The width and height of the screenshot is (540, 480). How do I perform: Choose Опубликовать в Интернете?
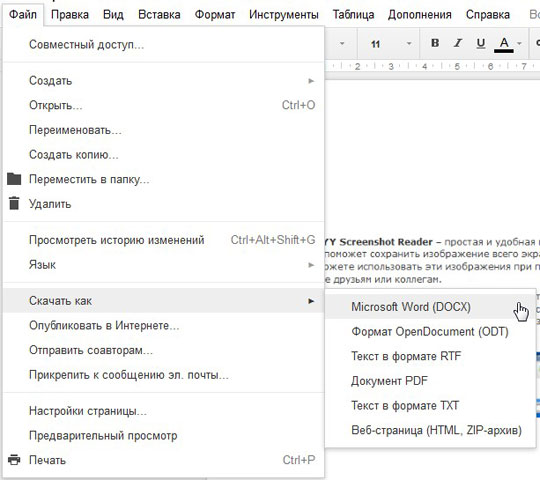tap(164, 325)
